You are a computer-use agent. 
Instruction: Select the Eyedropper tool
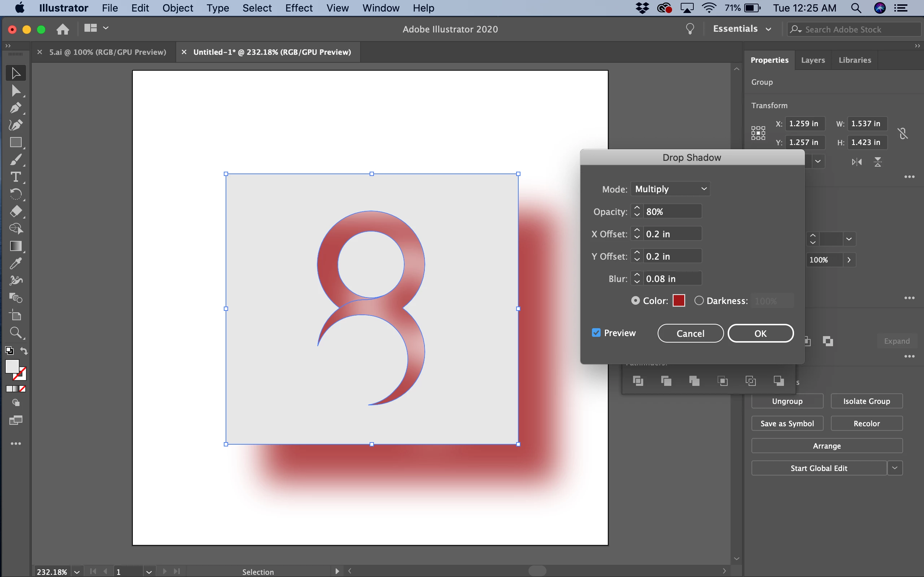pyautogui.click(x=15, y=263)
